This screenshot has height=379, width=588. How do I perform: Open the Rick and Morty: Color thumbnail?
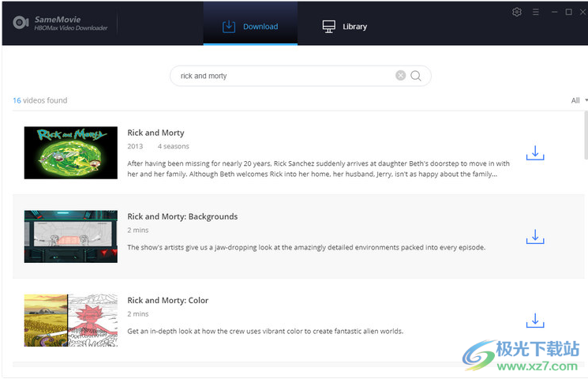coord(71,320)
